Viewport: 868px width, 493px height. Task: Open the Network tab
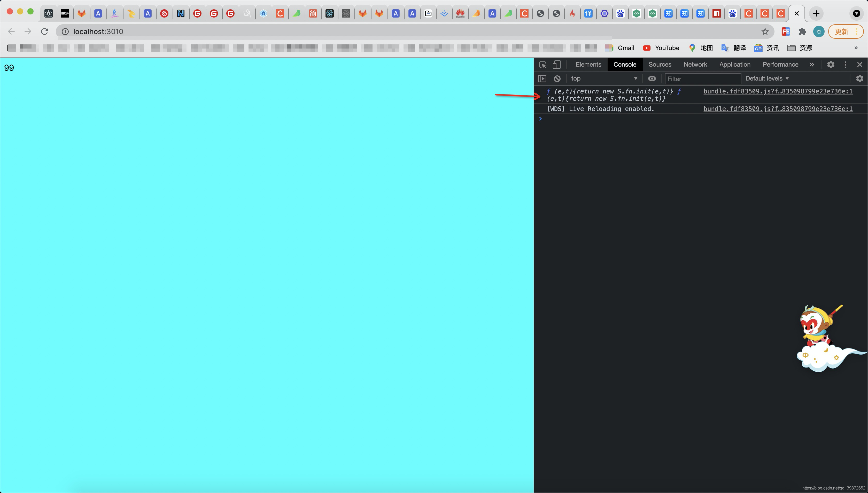click(695, 64)
